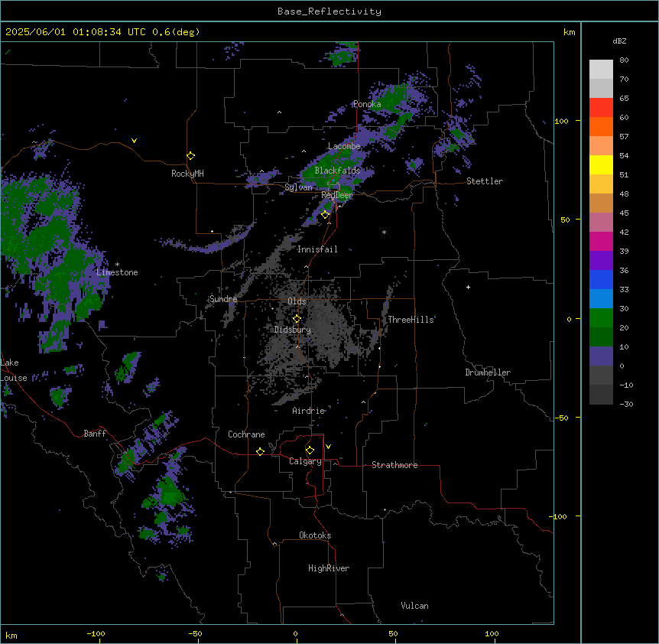Select the white plus marker north of Drumheller

pyautogui.click(x=468, y=287)
